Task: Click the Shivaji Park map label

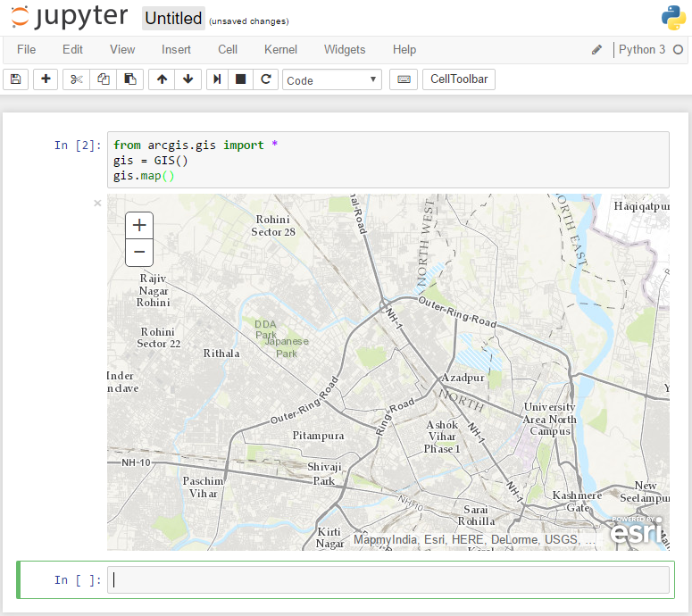Action: (324, 474)
